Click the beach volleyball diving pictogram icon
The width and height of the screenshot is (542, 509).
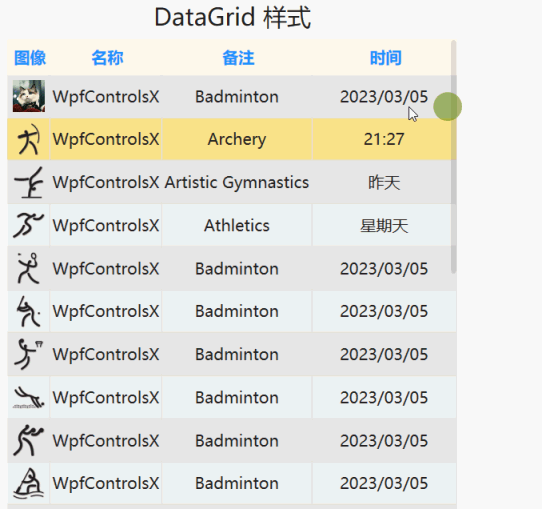click(x=29, y=397)
